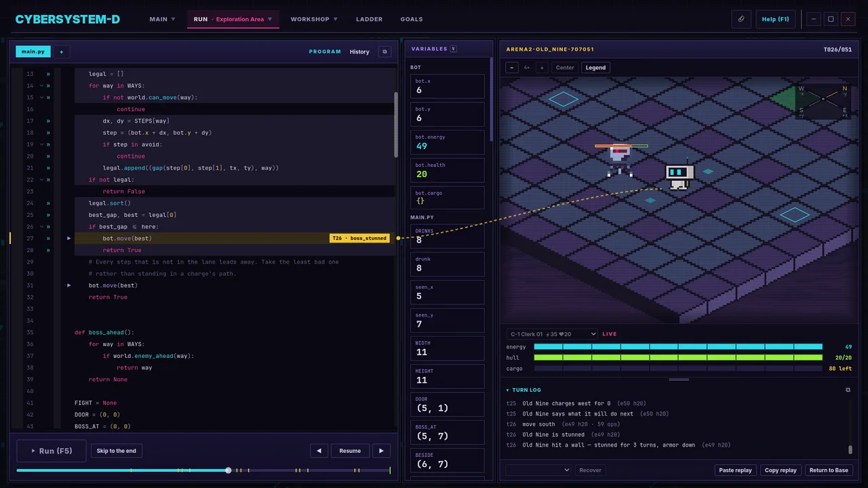Image resolution: width=868 pixels, height=488 pixels.
Task: Toggle the Legend button in the arena
Action: tap(595, 67)
